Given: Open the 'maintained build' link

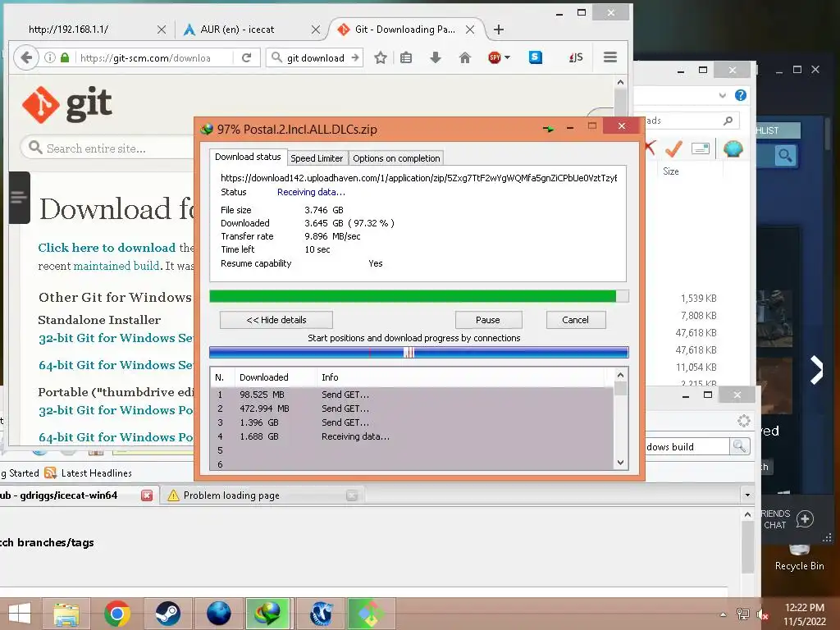Looking at the screenshot, I should (x=116, y=266).
